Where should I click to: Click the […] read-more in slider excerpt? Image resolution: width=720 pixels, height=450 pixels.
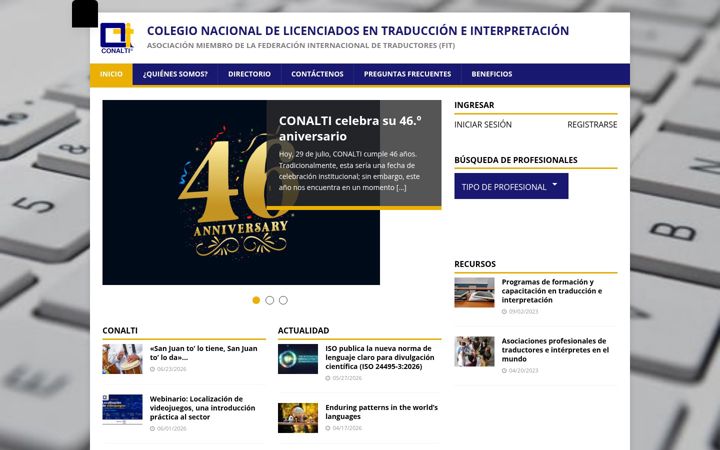[x=401, y=187]
